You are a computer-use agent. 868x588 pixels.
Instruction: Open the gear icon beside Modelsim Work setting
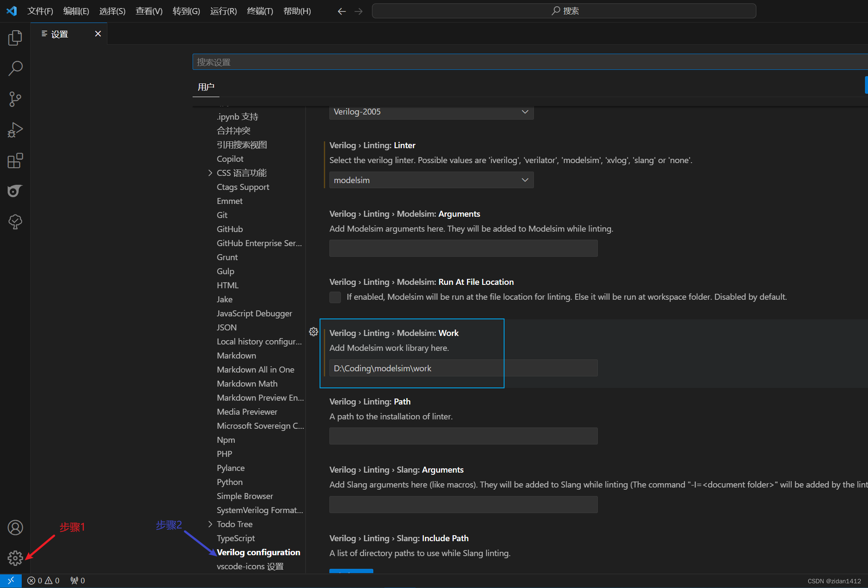tap(314, 332)
